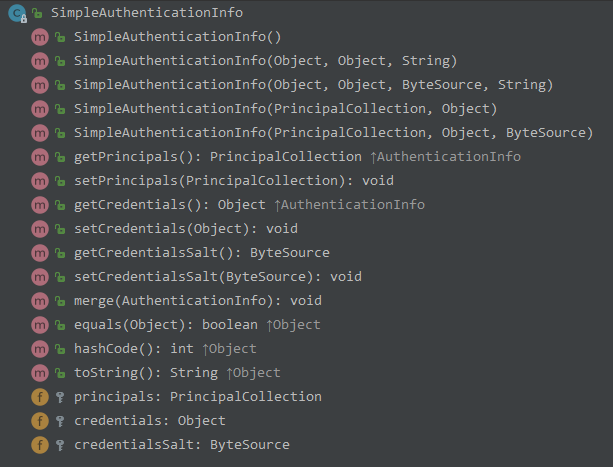Click the public lock icon beside setCredentials(Object)
This screenshot has width=613, height=467.
click(x=60, y=229)
